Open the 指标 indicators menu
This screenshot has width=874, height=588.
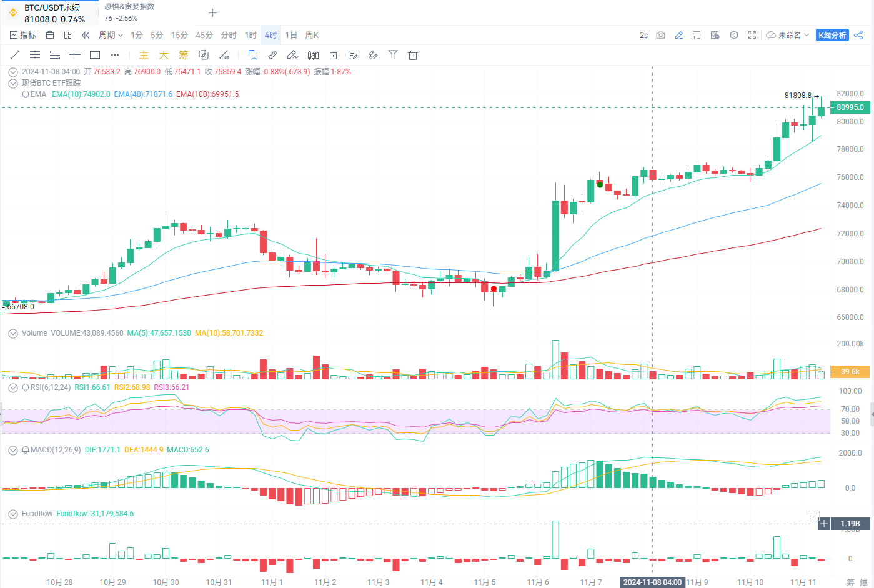coord(23,35)
